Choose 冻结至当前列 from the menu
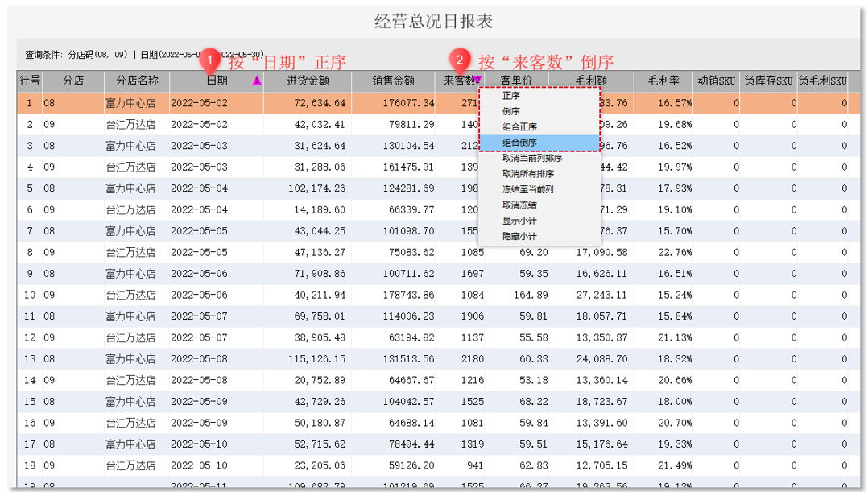The height and width of the screenshot is (492, 868). [x=528, y=189]
